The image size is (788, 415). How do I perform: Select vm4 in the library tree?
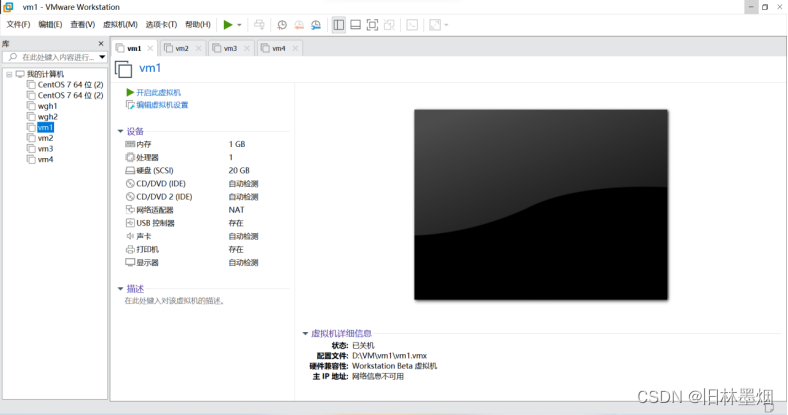tap(45, 159)
